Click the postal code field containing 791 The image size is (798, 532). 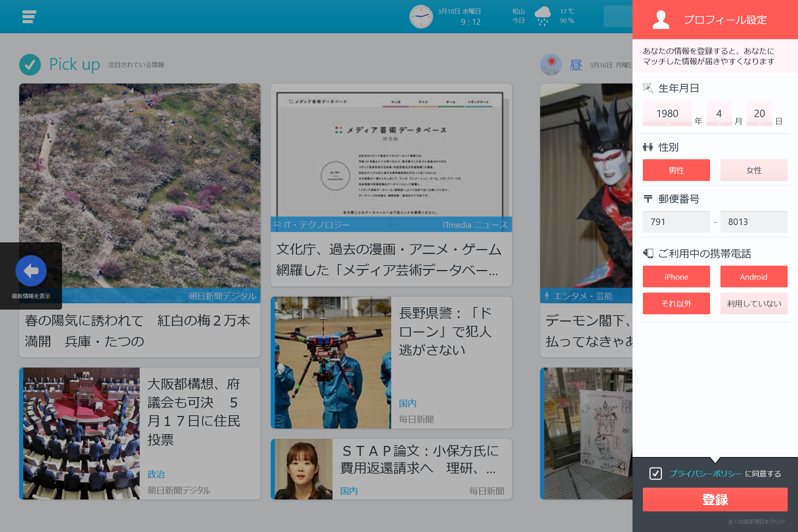click(x=676, y=222)
